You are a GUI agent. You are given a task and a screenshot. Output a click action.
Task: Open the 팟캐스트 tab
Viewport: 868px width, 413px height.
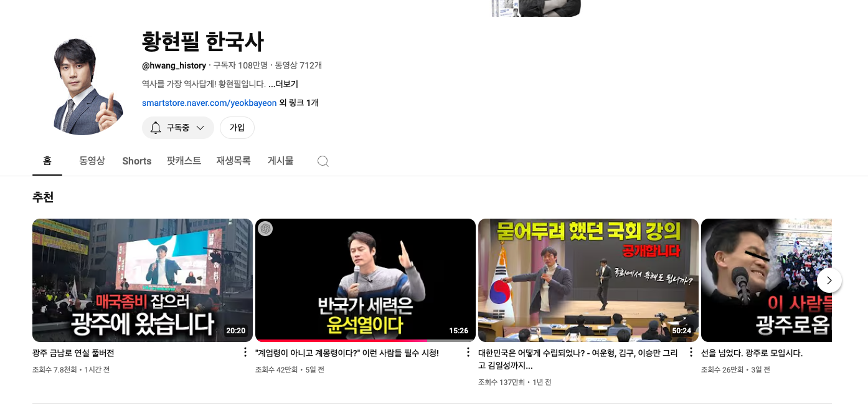point(184,161)
